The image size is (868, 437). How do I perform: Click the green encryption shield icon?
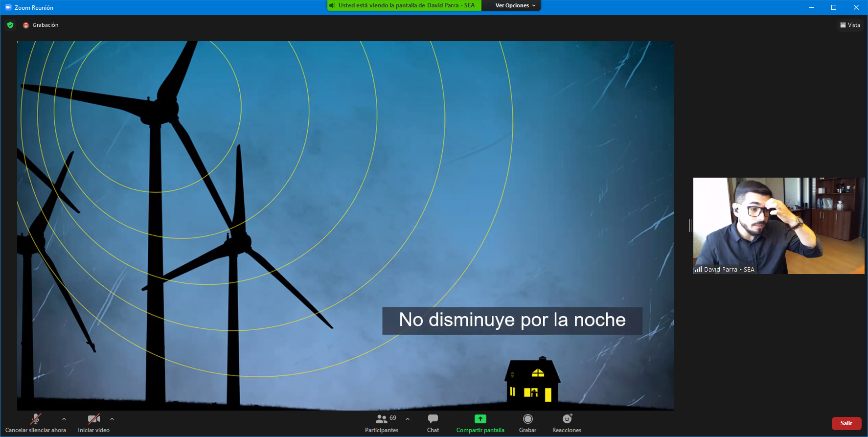pyautogui.click(x=10, y=25)
